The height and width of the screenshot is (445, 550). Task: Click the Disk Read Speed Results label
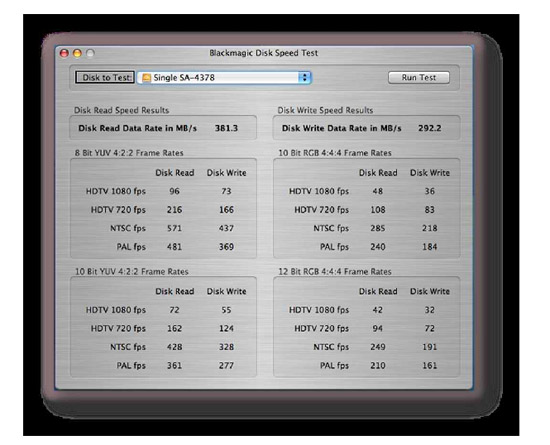point(121,110)
